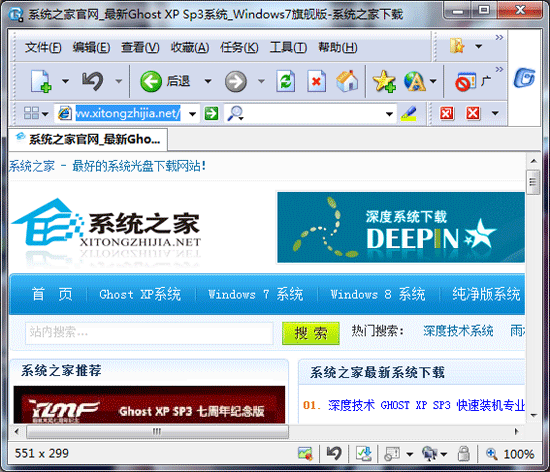Click the vertical scrollbar thumb
550x472 pixels.
(x=534, y=182)
